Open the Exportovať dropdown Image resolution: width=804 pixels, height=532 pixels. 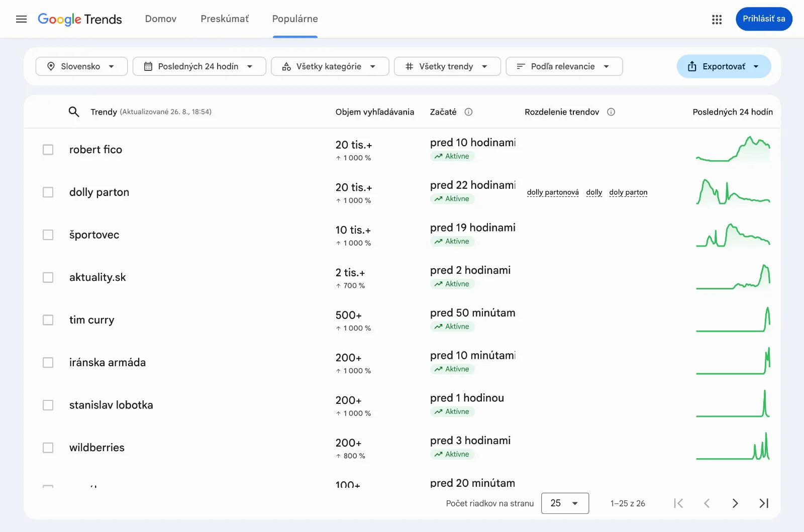coord(724,66)
